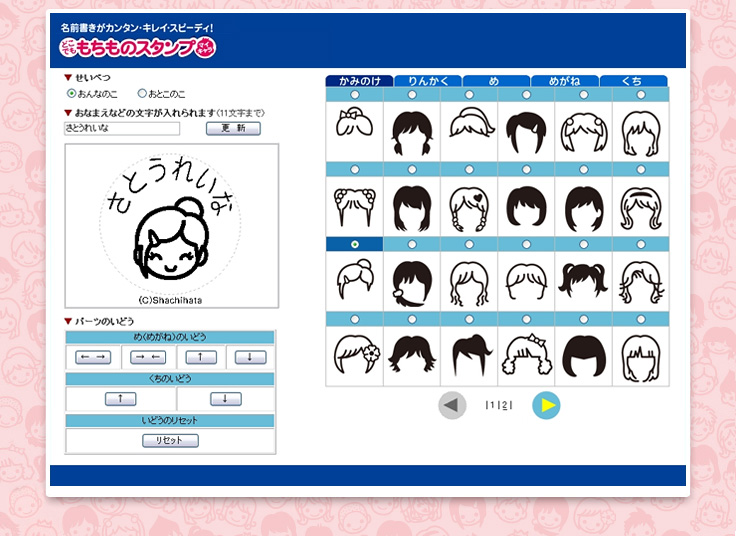The image size is (736, 536).
Task: Choose the heart hairpin braids hairstyle
Action: (x=469, y=207)
